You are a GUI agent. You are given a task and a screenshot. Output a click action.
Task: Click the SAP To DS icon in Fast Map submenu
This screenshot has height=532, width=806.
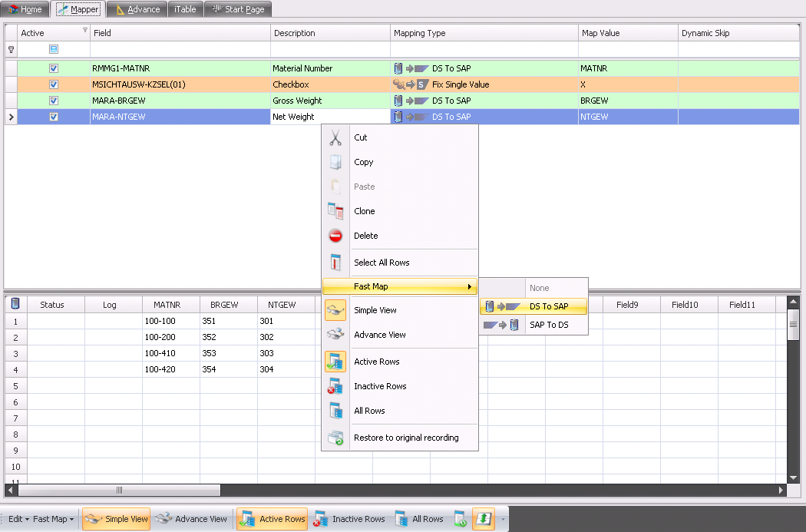[501, 325]
